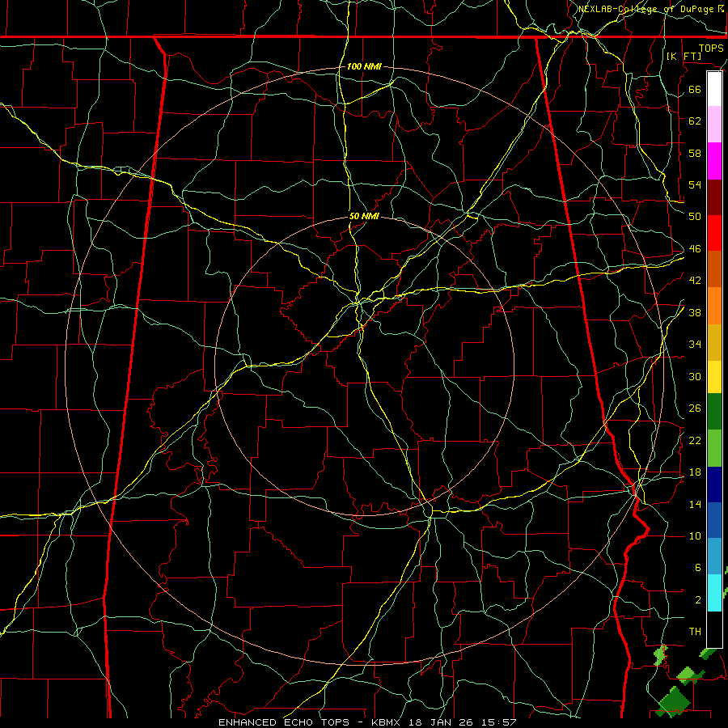This screenshot has width=728, height=728.
Task: Click the 'NEXLAB-College of DuPage' credit text
Action: (647, 9)
